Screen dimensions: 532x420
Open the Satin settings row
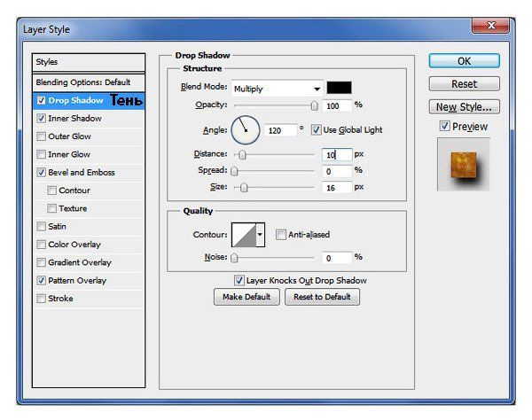pyautogui.click(x=89, y=226)
